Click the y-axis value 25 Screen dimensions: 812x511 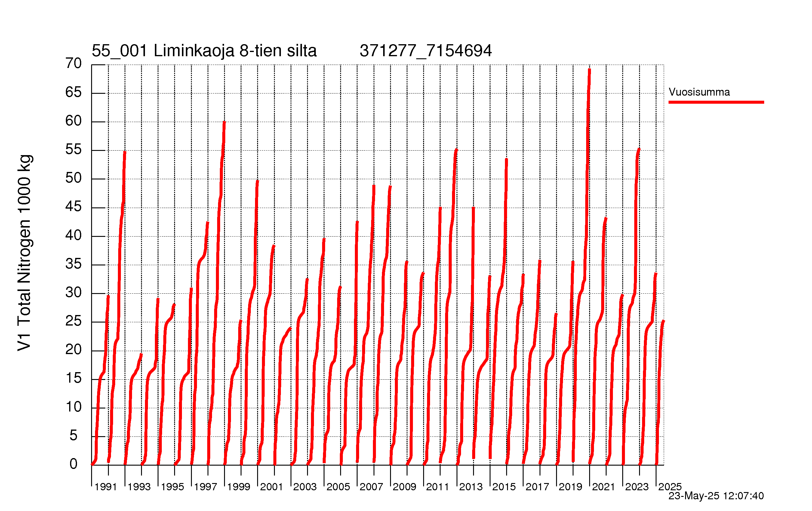(73, 321)
